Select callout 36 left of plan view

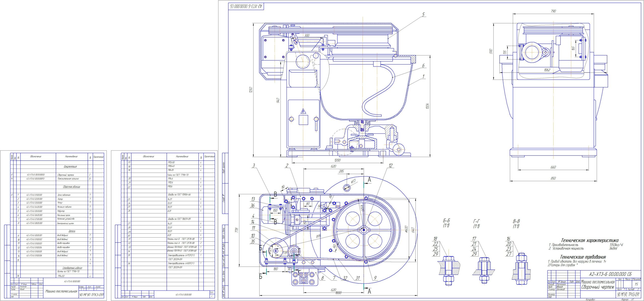click(252, 206)
